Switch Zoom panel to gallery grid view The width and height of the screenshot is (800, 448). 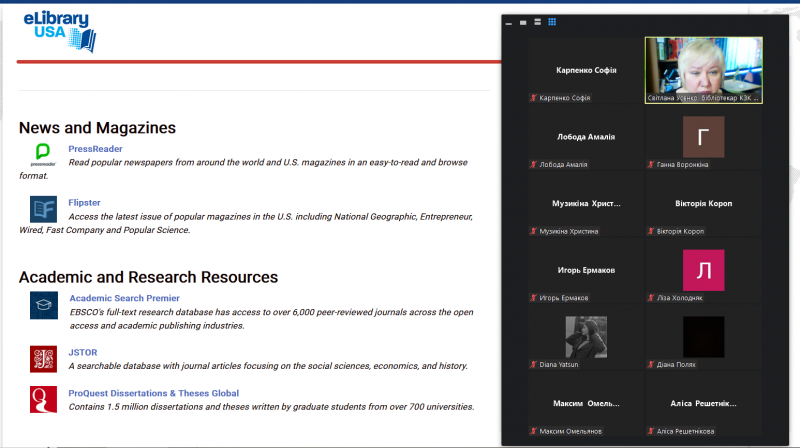552,22
